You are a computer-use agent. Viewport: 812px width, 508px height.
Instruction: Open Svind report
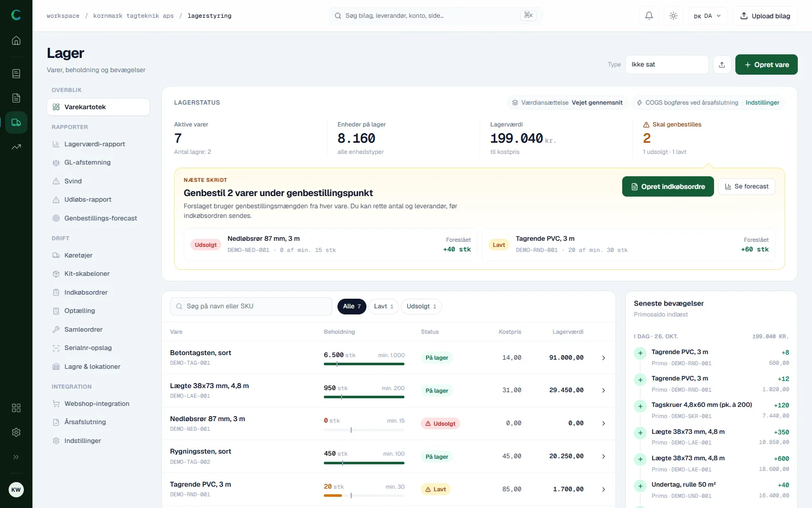98,181
